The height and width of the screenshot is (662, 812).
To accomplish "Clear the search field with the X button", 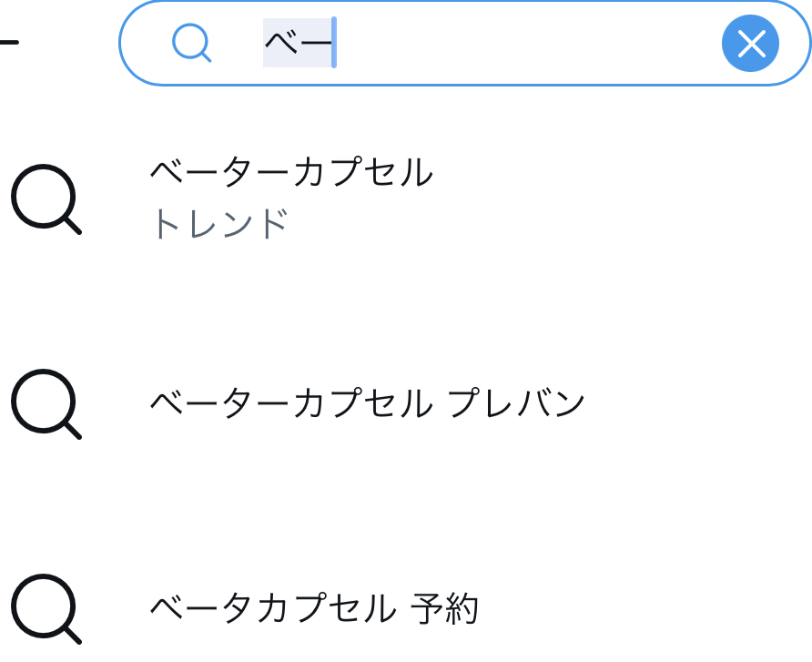I will coord(750,44).
